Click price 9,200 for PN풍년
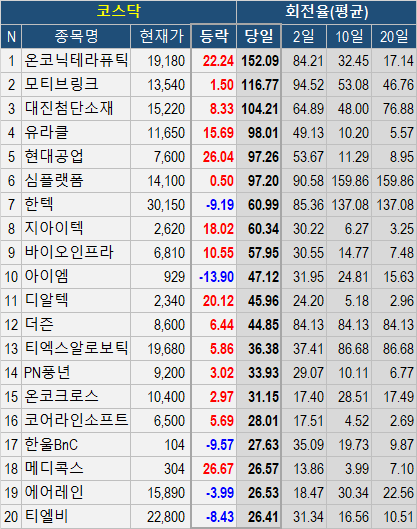Screen dimensions: 417x529 pos(170,373)
